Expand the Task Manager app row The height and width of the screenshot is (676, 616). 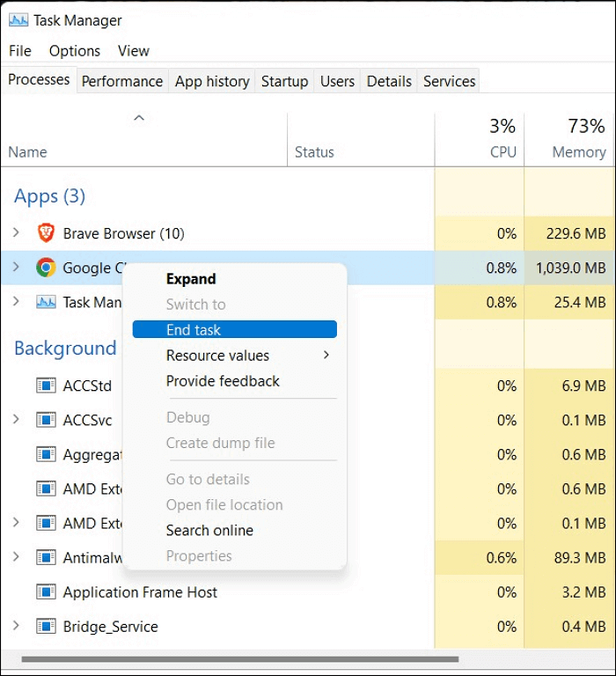(x=17, y=301)
